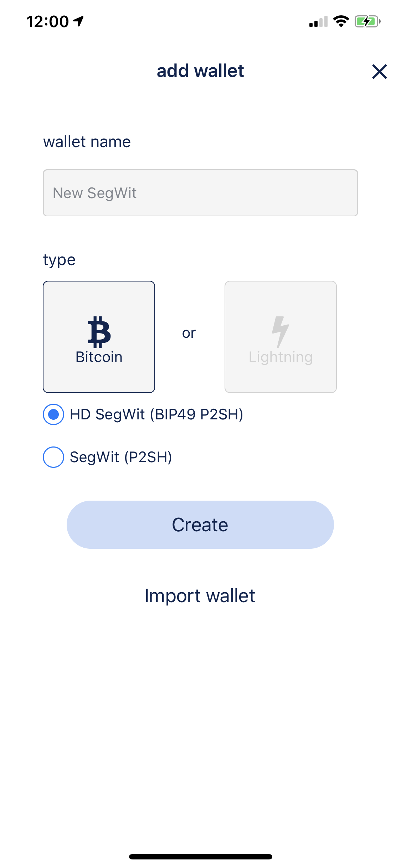
Task: Focus the New SegWit name field
Action: [200, 192]
